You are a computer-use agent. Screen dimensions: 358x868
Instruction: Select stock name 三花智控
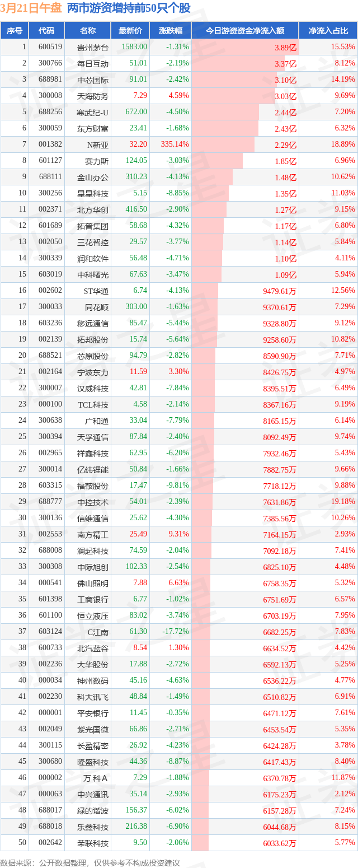tap(93, 242)
